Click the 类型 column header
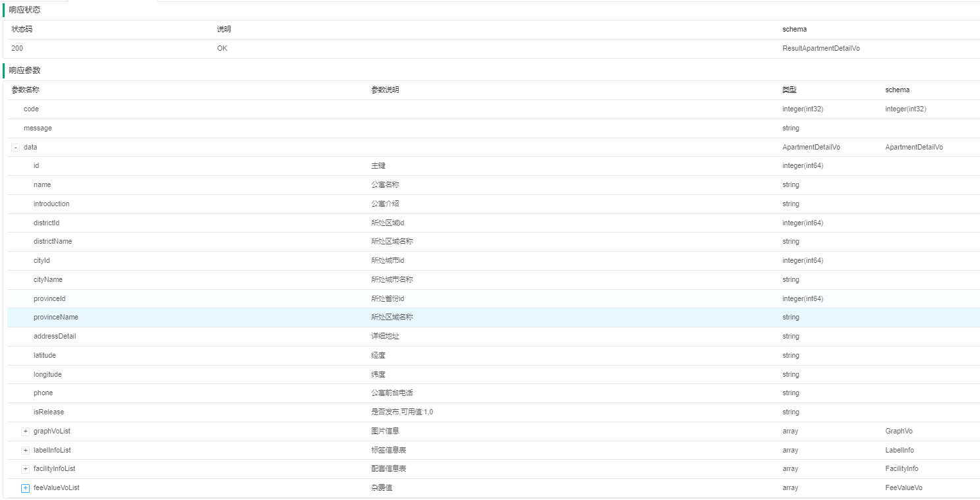The height and width of the screenshot is (500, 980). 790,90
